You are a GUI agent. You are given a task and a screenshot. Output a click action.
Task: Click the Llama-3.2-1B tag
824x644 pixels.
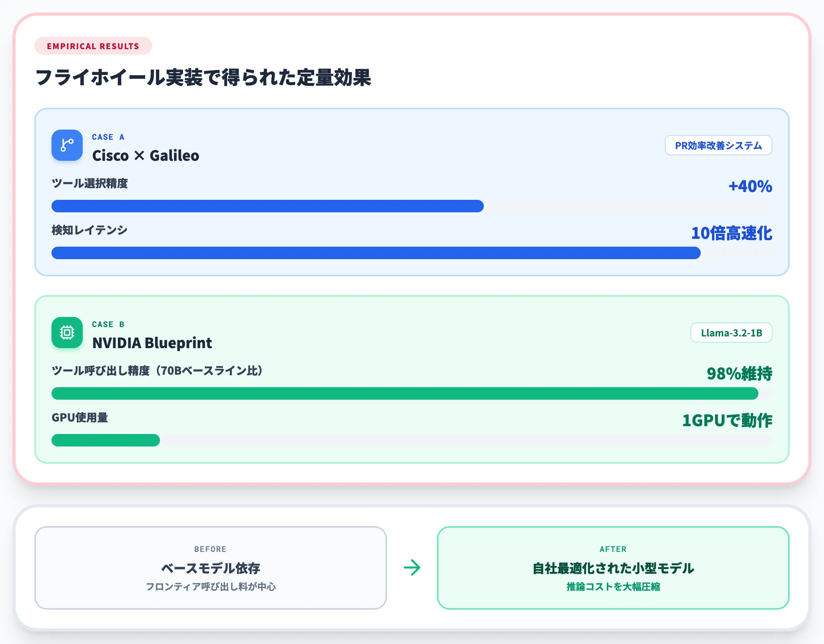coord(731,333)
